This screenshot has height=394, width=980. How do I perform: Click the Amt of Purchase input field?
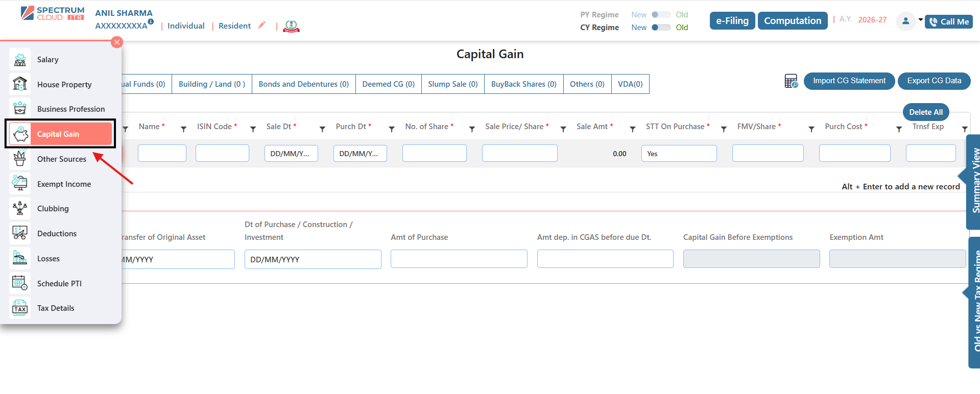(x=459, y=259)
